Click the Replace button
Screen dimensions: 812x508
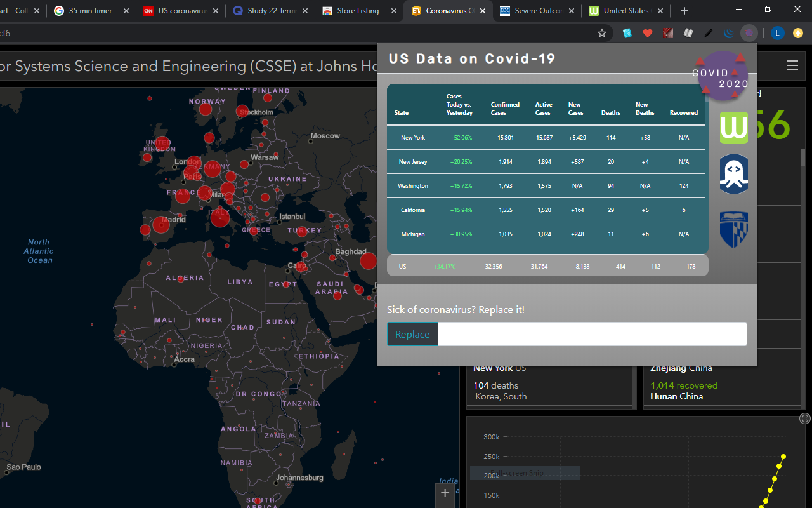coord(412,335)
